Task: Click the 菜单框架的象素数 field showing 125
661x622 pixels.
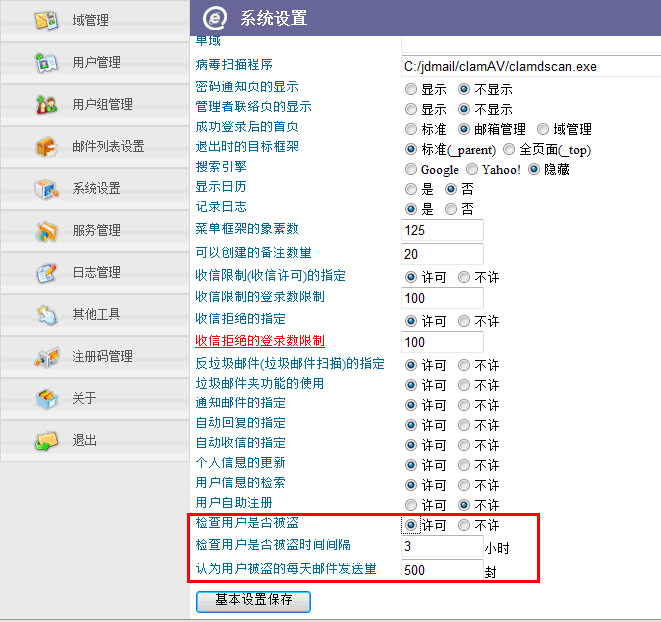Action: click(x=442, y=230)
